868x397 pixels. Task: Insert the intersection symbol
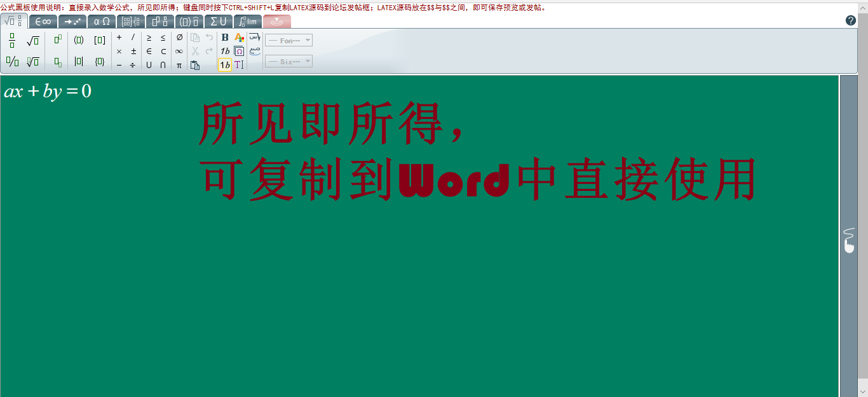[163, 65]
